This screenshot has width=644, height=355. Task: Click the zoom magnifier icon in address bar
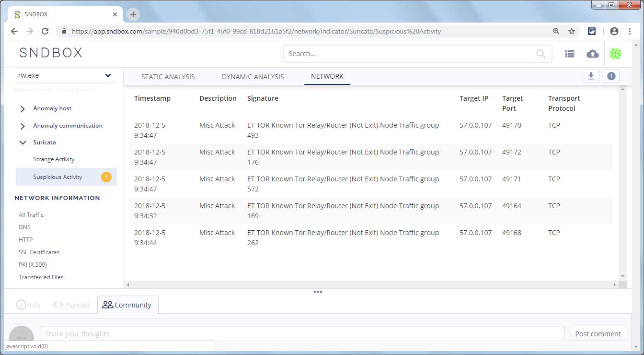click(x=556, y=31)
